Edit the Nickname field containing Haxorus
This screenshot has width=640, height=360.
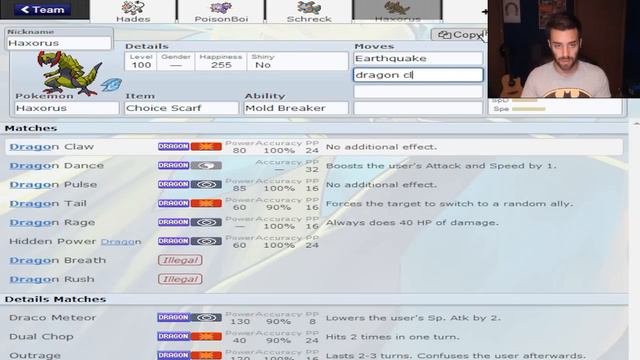(x=59, y=43)
